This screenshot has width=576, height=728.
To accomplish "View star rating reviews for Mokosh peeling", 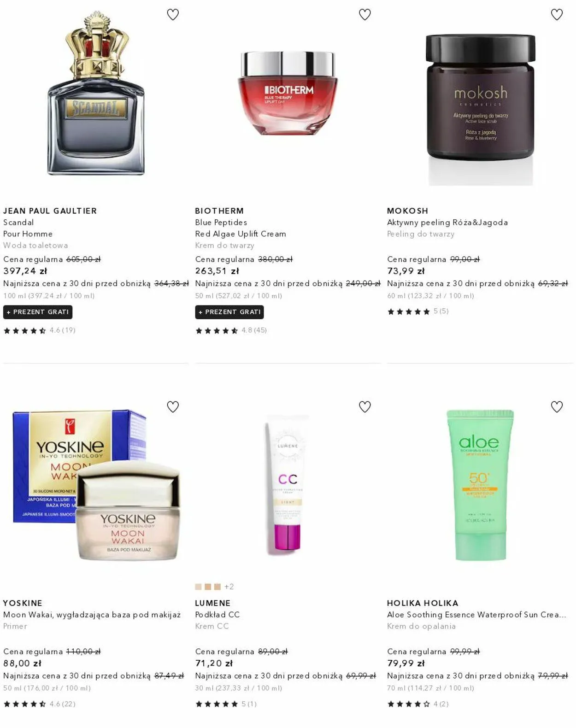I will coord(417,311).
